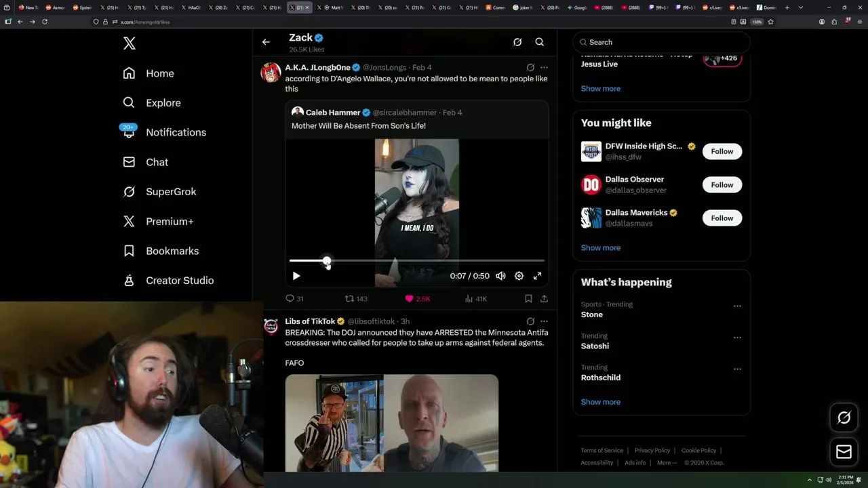Open the Libs of TikTok avatar
The width and height of the screenshot is (868, 488).
[271, 326]
